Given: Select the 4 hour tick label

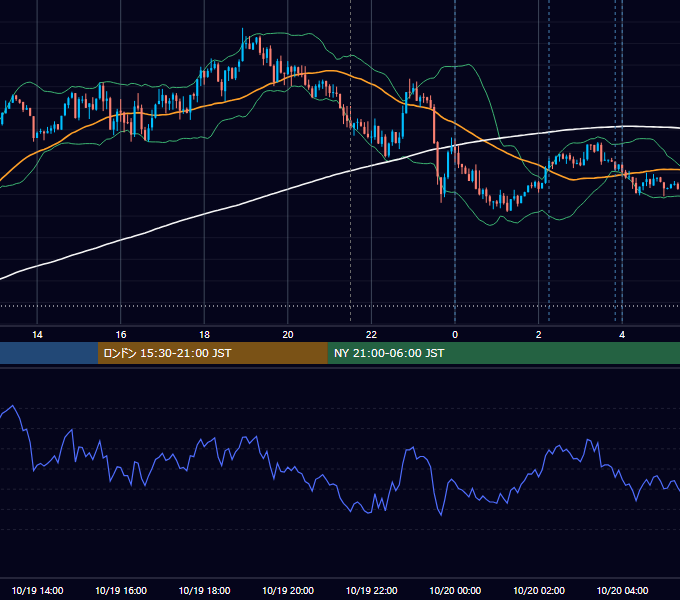Looking at the screenshot, I should pos(622,335).
